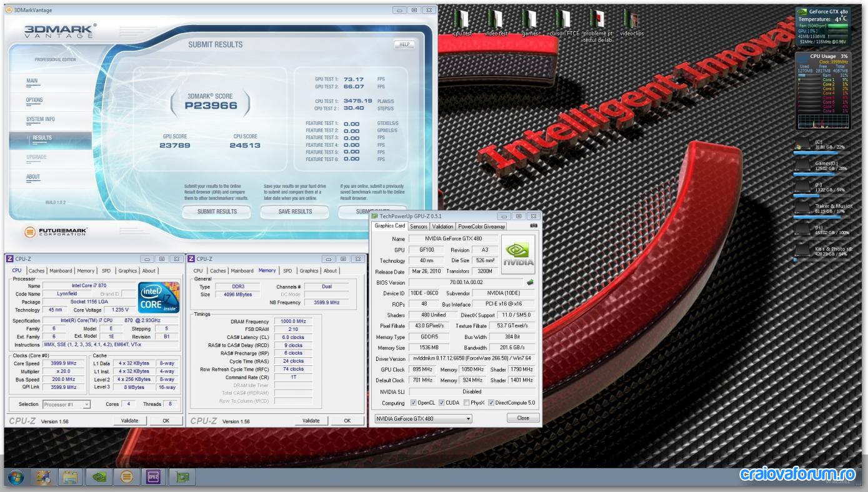The width and height of the screenshot is (868, 492).
Task: Click the CPU-Z Core Speed value field
Action: point(62,363)
